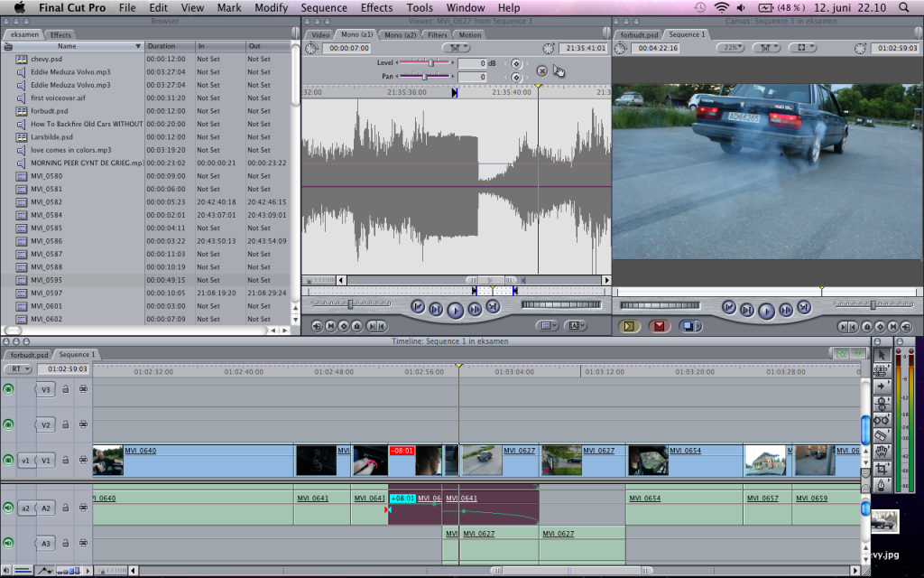Viewport: 924px width, 578px height.
Task: Switch to Filters tab in Viewer
Action: pos(438,35)
